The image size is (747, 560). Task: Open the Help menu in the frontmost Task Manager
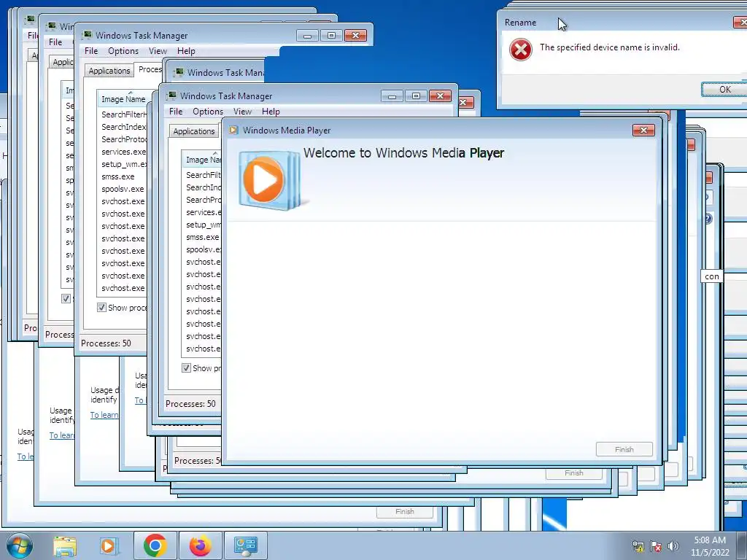point(271,112)
